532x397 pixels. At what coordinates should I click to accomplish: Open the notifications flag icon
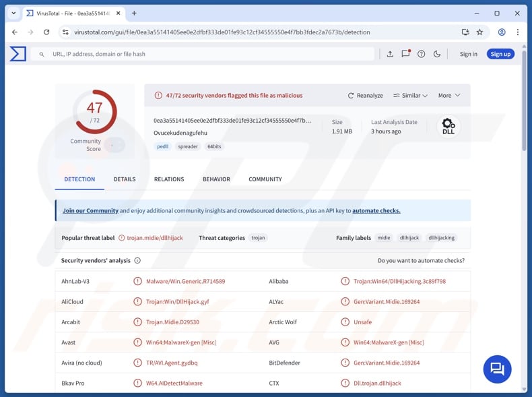point(405,54)
